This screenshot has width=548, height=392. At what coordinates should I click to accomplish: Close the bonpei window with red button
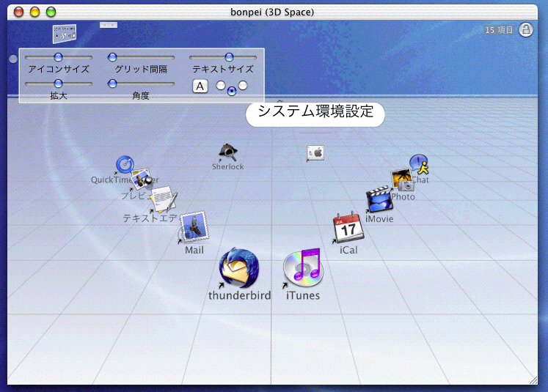pos(18,12)
